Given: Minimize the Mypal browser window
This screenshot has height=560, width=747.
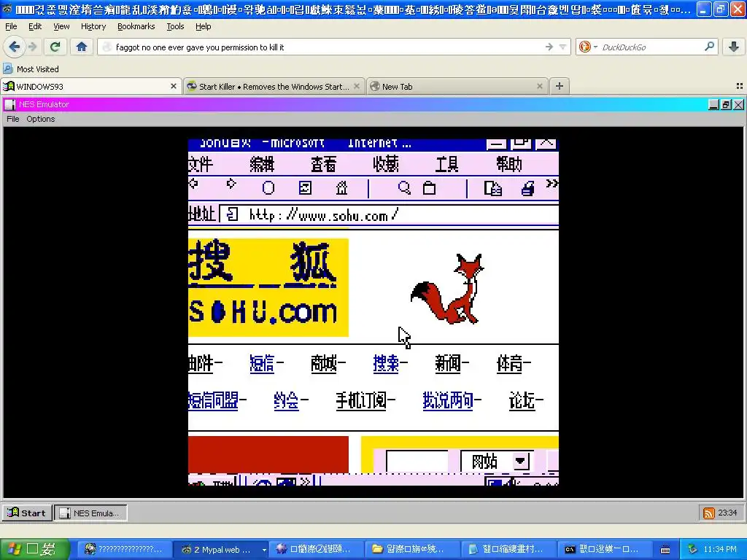Looking at the screenshot, I should 704,9.
